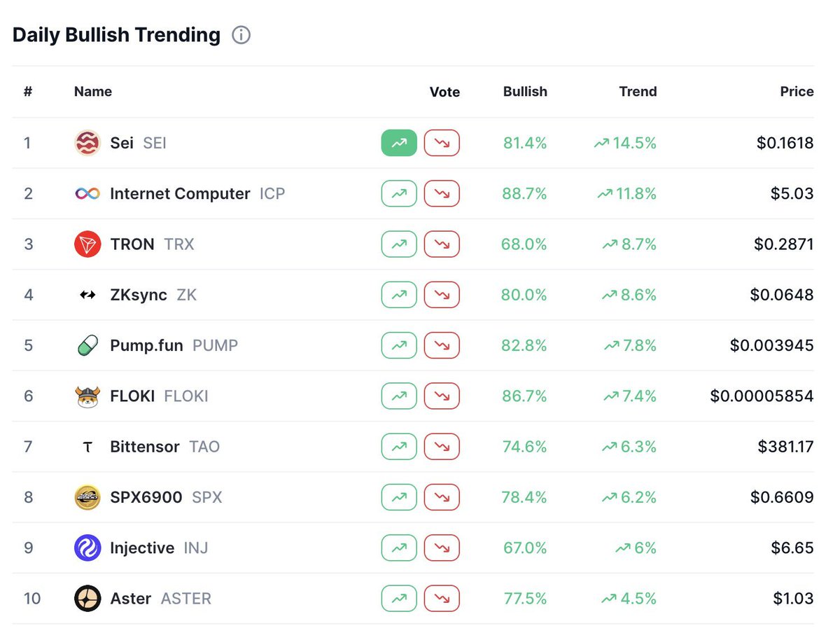
Task: Click the info icon beside Daily Bullish Trending
Action: coord(241,35)
